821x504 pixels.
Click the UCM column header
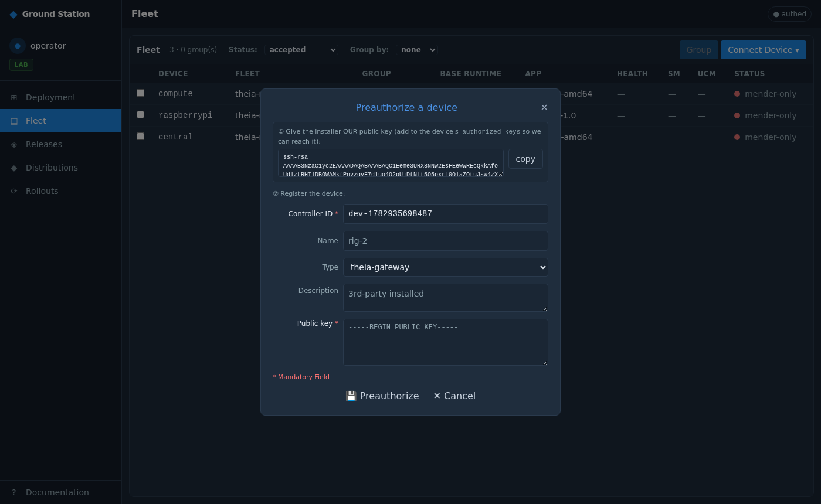coord(707,74)
